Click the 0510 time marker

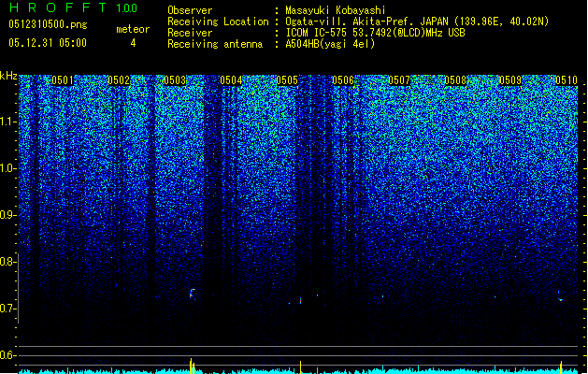tap(566, 80)
